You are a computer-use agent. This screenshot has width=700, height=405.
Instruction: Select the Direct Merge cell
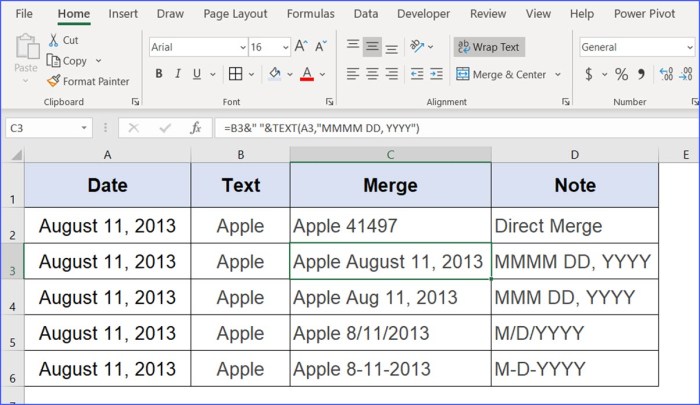(575, 225)
